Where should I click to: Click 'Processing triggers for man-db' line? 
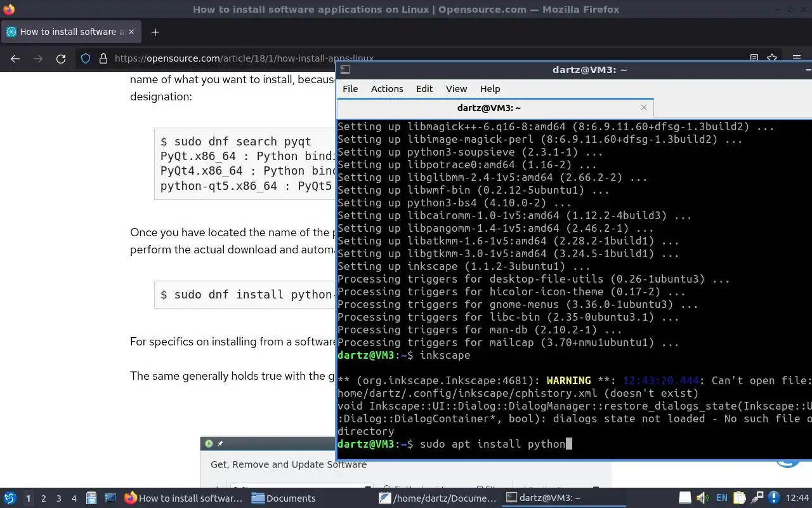[480, 330]
